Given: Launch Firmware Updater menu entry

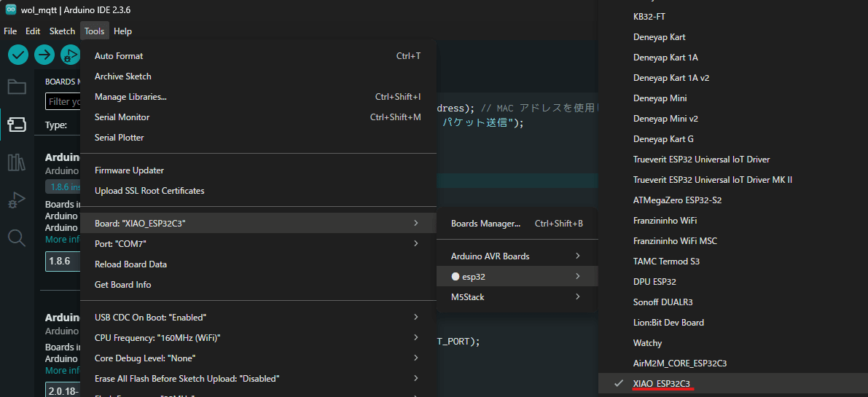Looking at the screenshot, I should point(258,170).
